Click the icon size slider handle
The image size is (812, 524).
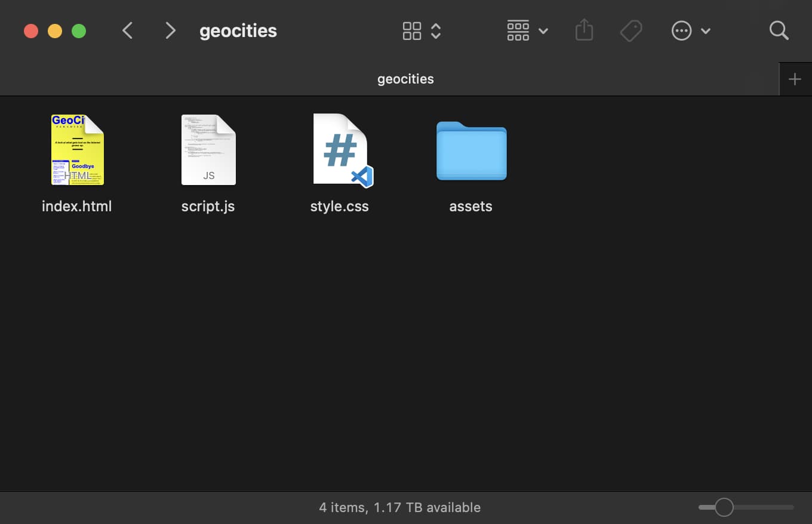[724, 507]
